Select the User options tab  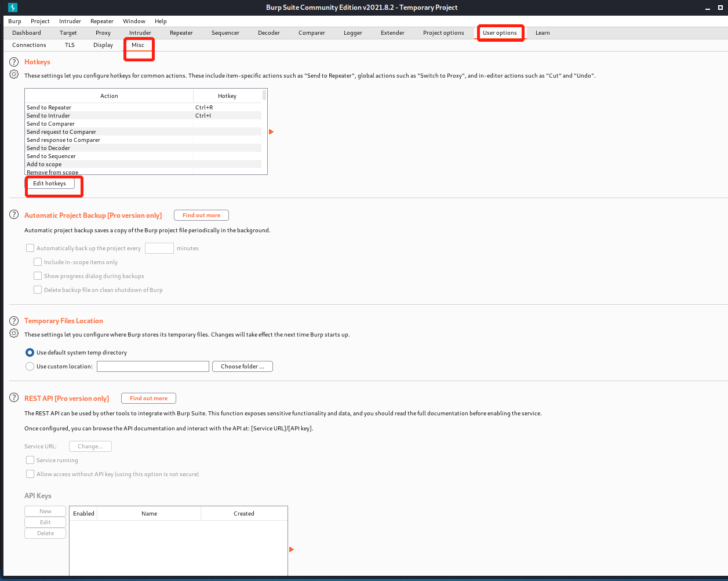click(x=500, y=33)
